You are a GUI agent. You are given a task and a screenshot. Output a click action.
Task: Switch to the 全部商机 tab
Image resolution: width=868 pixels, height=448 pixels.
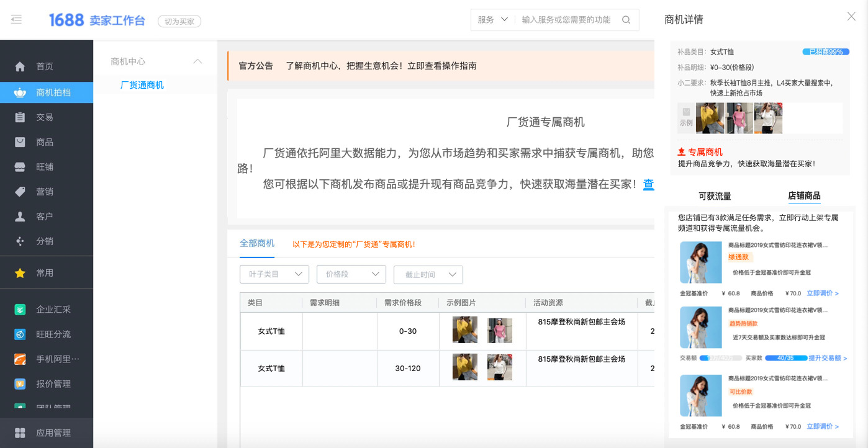[x=257, y=243]
